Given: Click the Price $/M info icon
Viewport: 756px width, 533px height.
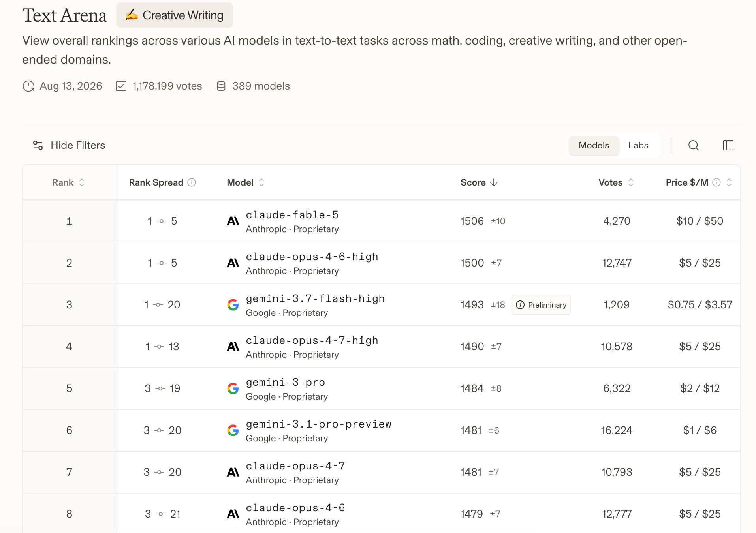Looking at the screenshot, I should 717,182.
